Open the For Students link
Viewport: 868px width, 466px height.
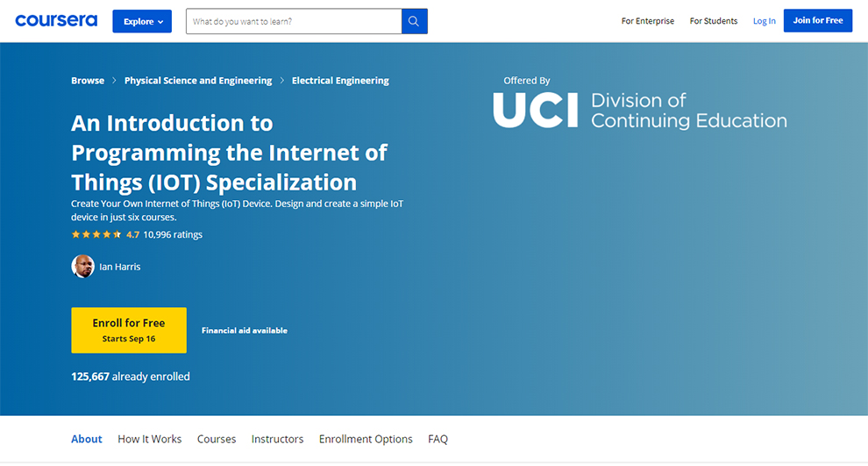713,21
